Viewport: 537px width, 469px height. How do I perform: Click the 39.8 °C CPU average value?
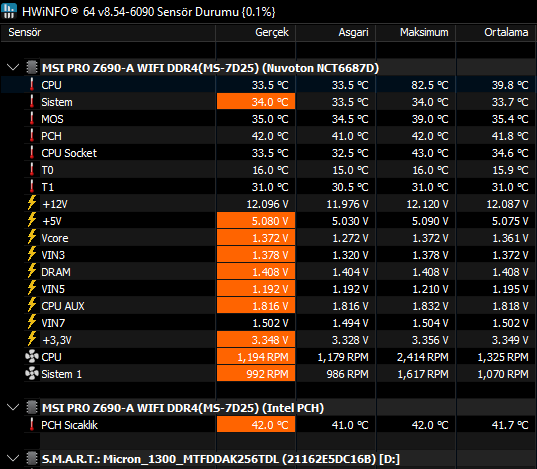click(510, 85)
